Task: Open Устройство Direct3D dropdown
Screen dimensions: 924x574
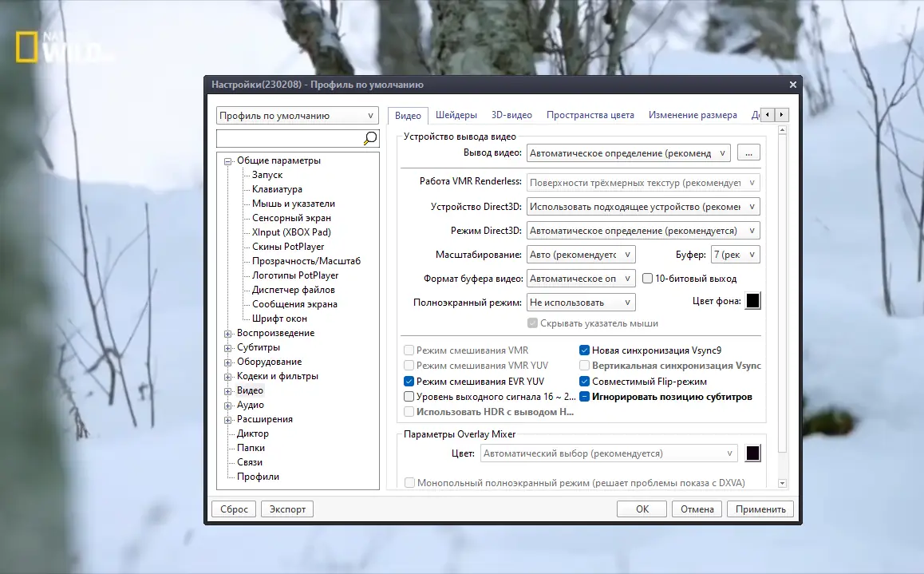Action: pos(643,207)
